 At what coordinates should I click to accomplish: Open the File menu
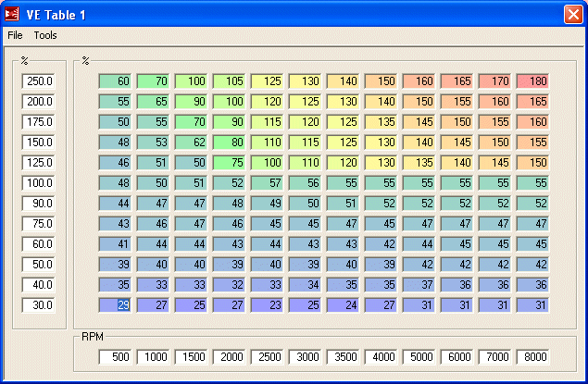pyautogui.click(x=15, y=35)
